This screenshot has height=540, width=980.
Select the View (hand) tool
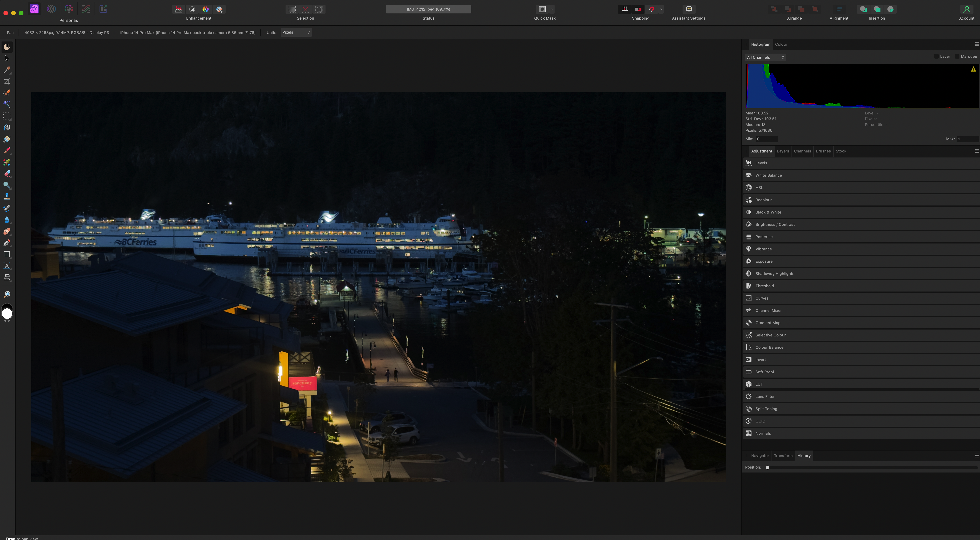(x=7, y=47)
